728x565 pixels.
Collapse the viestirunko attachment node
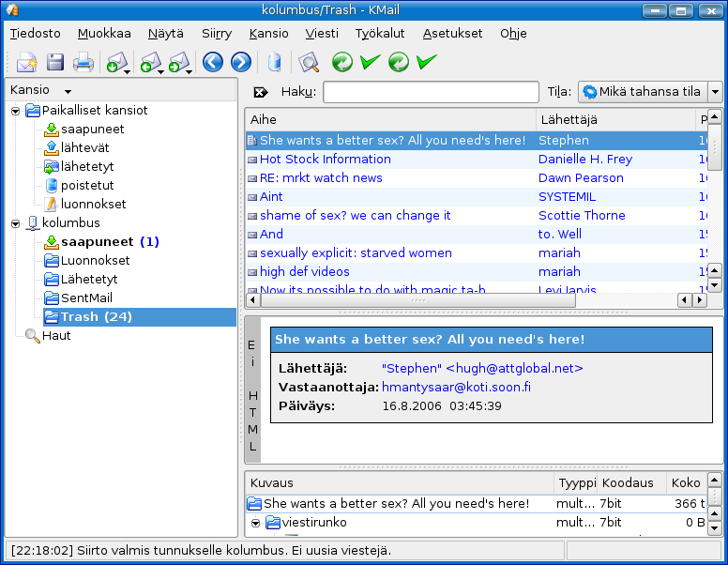[x=255, y=523]
